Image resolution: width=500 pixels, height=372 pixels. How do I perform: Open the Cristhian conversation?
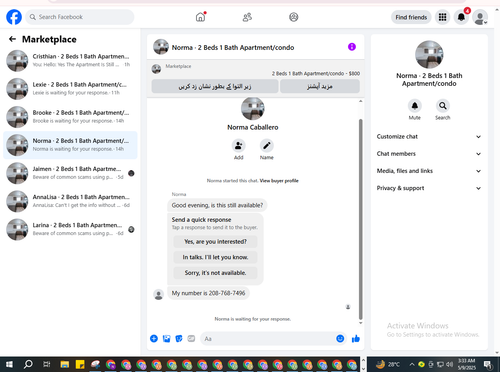(70, 61)
